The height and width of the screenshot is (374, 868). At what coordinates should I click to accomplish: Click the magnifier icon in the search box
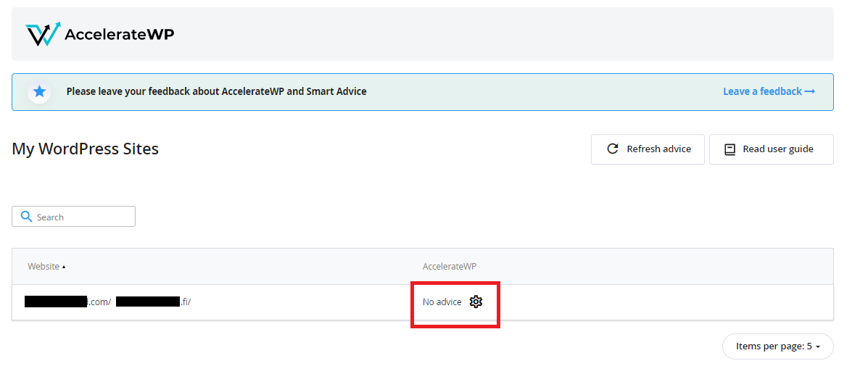point(26,216)
